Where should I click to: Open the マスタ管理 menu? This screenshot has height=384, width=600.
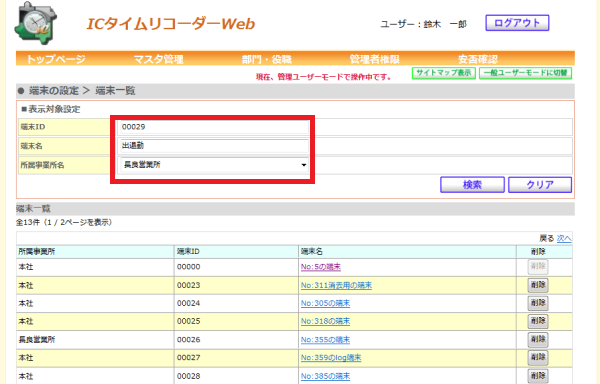158,59
